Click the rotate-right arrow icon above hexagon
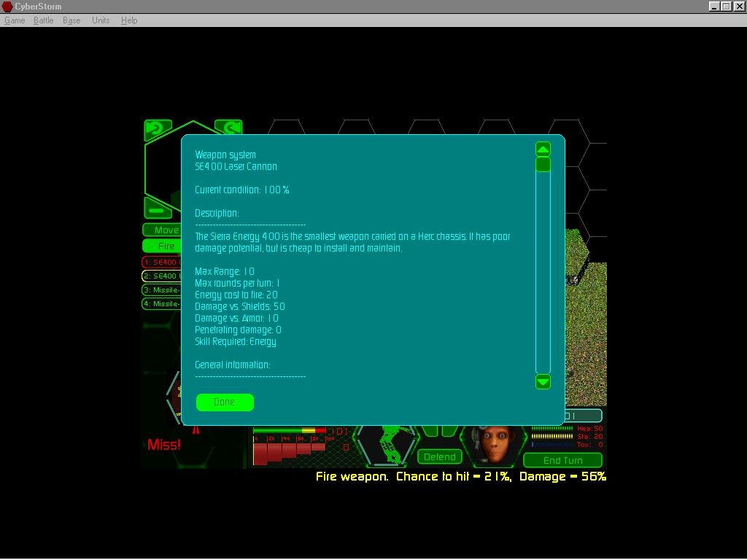This screenshot has width=747, height=560. click(228, 129)
